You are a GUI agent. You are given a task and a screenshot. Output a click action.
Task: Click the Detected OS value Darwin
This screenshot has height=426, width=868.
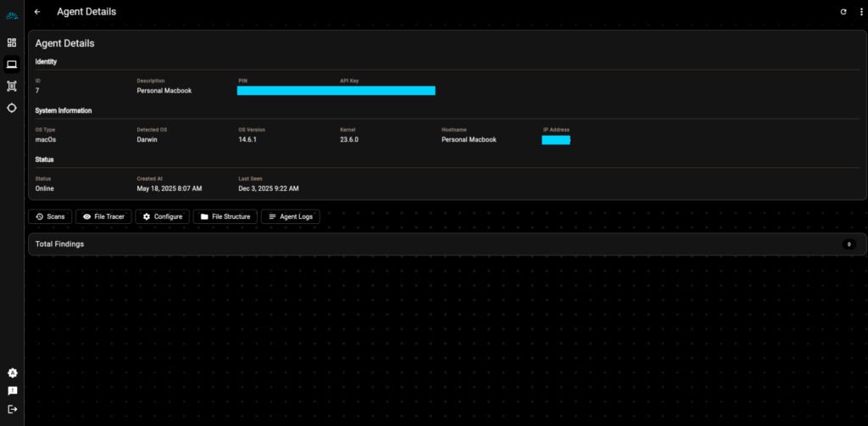[x=147, y=140]
